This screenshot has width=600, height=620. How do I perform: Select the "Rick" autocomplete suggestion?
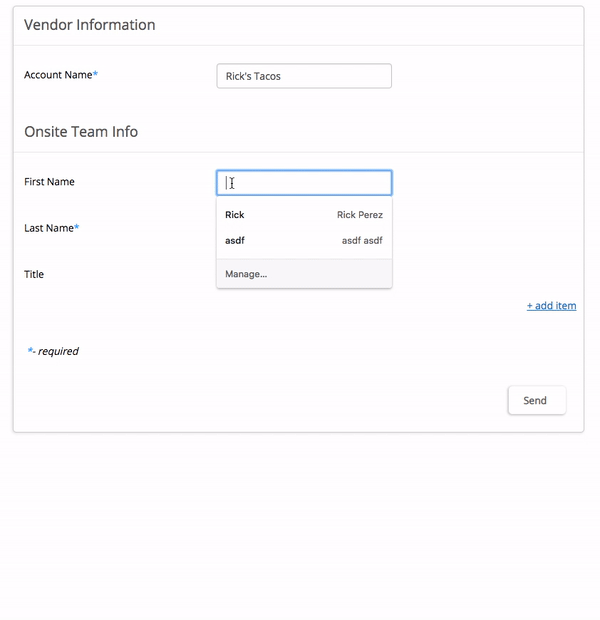235,215
